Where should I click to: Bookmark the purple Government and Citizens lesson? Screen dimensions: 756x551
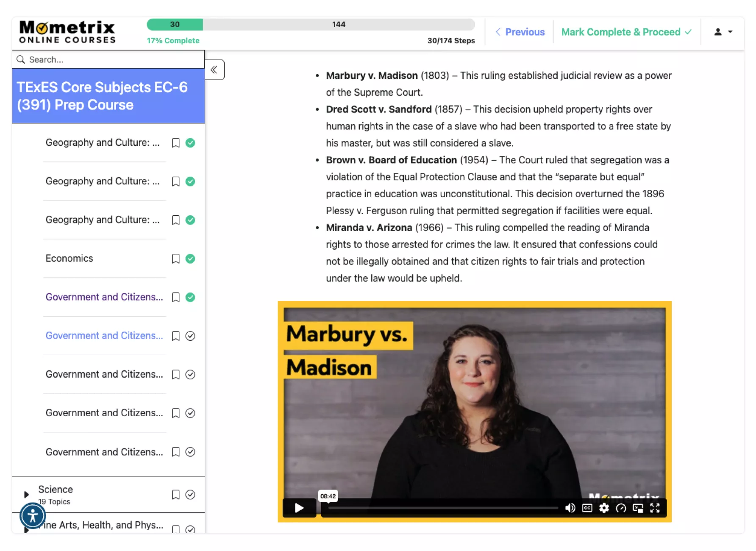(175, 297)
